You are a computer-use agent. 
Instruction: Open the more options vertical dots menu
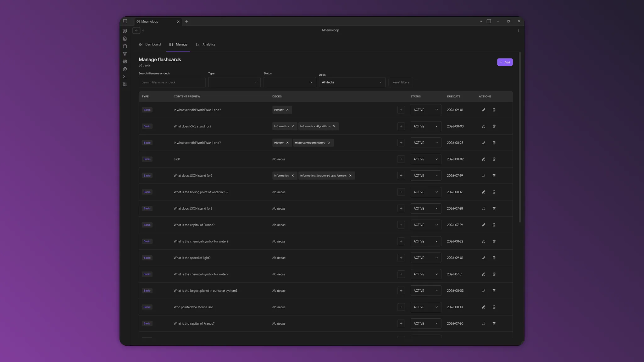(x=518, y=30)
